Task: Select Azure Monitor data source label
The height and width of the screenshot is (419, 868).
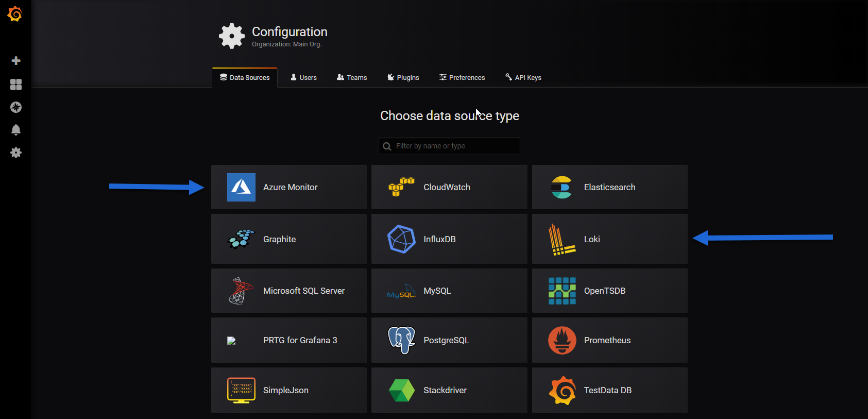Action: pyautogui.click(x=290, y=187)
